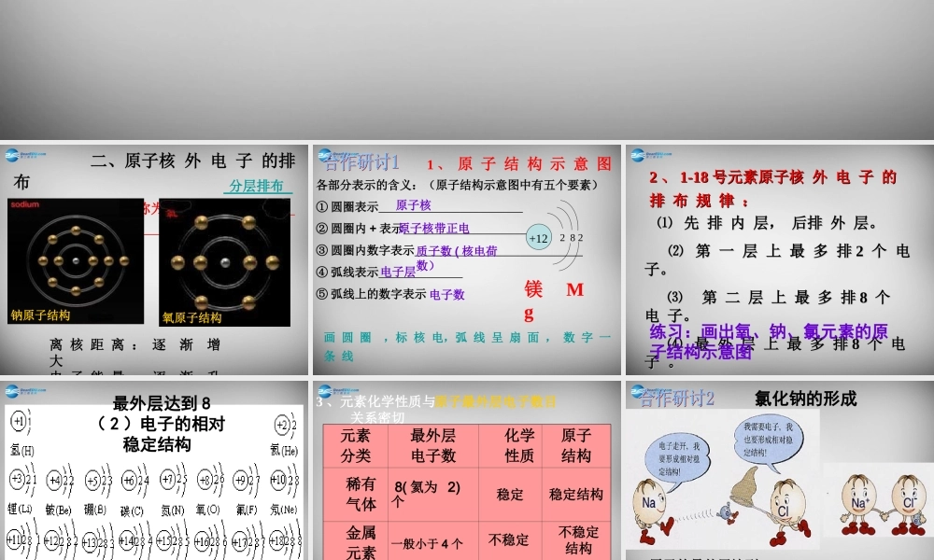934x560 pixels.
Task: Select the 氮(N) atom diagram
Action: 173,489
